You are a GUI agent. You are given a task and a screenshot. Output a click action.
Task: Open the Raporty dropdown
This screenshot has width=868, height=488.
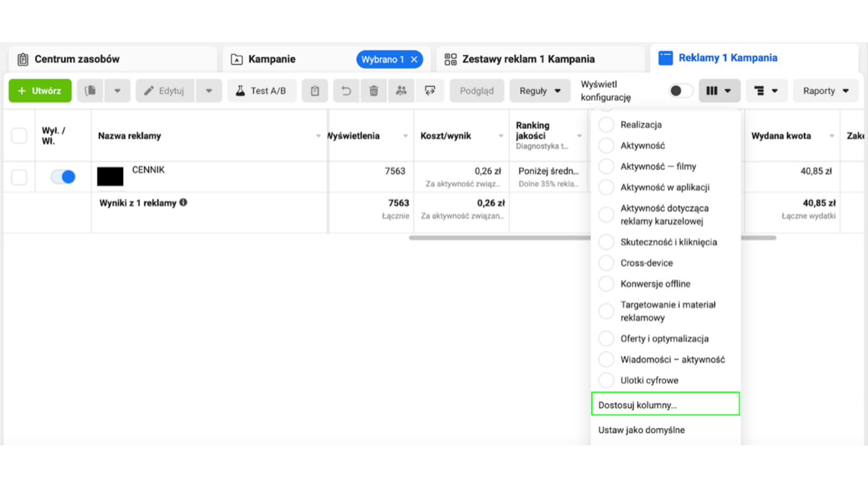(826, 91)
